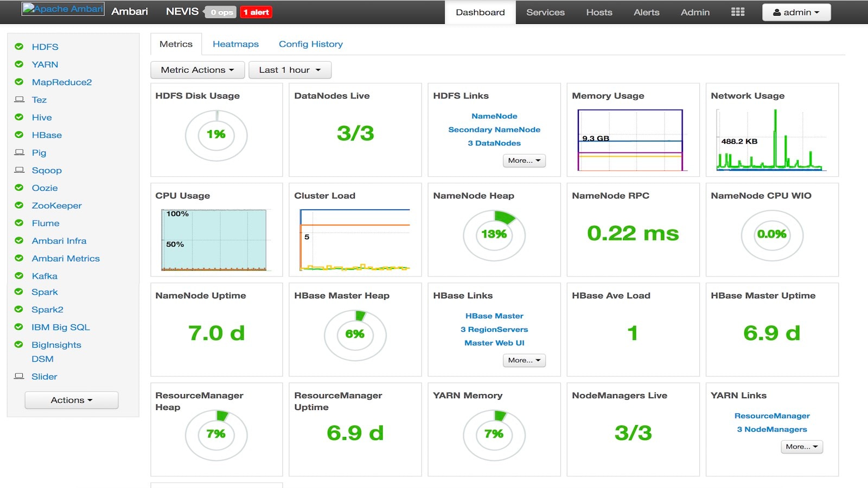This screenshot has width=868, height=488.
Task: Click the red 1 alert badge
Action: click(256, 12)
